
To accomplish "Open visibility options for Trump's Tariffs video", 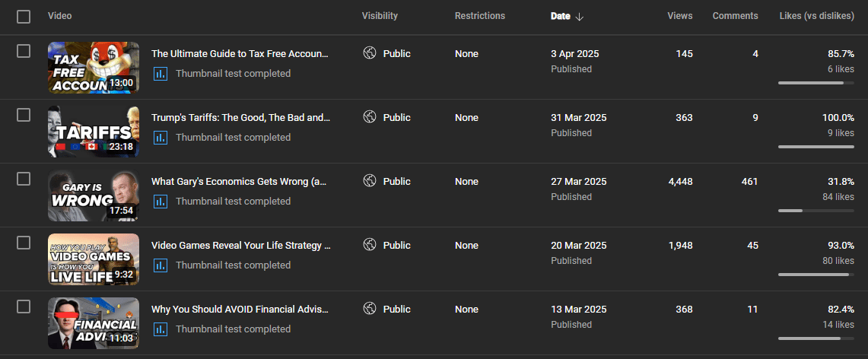I will pyautogui.click(x=387, y=118).
